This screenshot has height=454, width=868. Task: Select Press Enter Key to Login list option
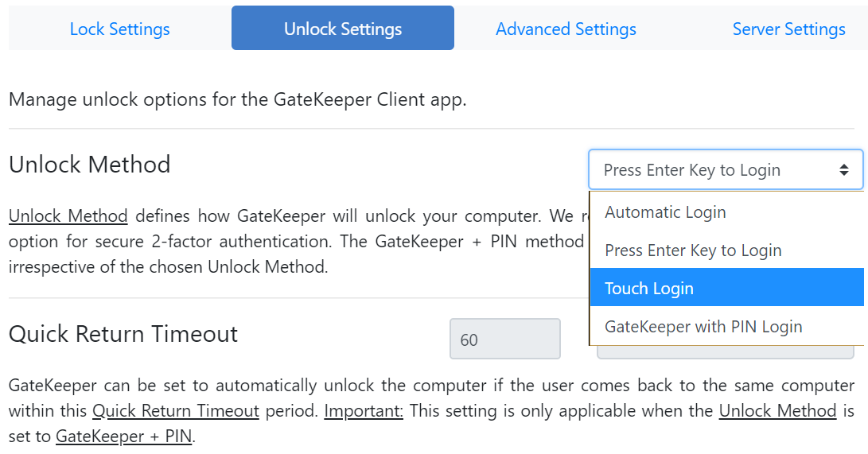coord(693,250)
